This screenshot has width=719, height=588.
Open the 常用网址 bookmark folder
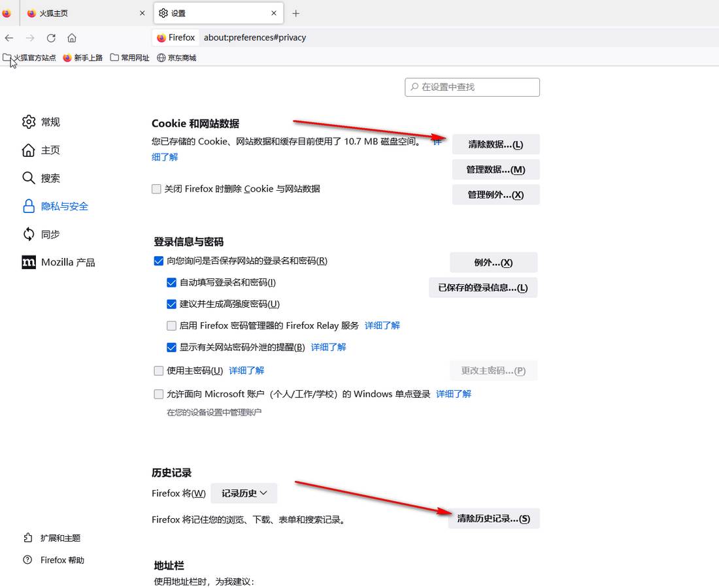tap(130, 57)
